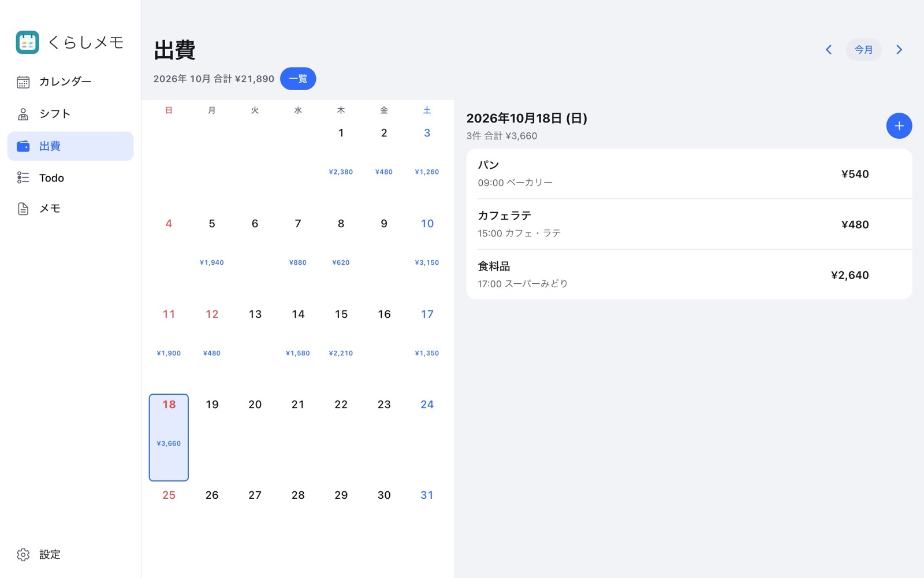
Task: Go to previous month with left chevron
Action: [x=829, y=50]
